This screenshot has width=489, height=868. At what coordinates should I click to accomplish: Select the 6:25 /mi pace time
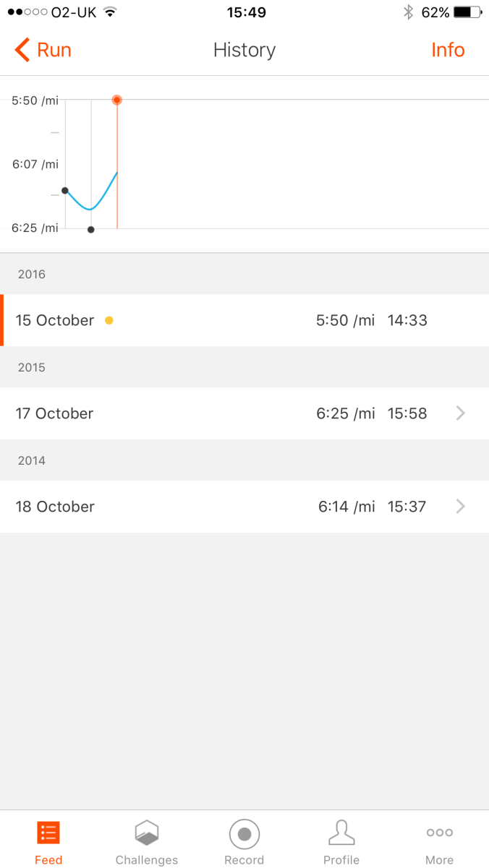click(346, 413)
